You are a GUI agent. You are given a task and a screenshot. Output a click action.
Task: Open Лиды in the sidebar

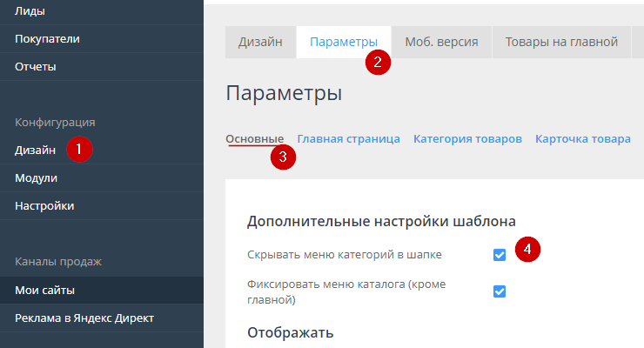pos(30,11)
